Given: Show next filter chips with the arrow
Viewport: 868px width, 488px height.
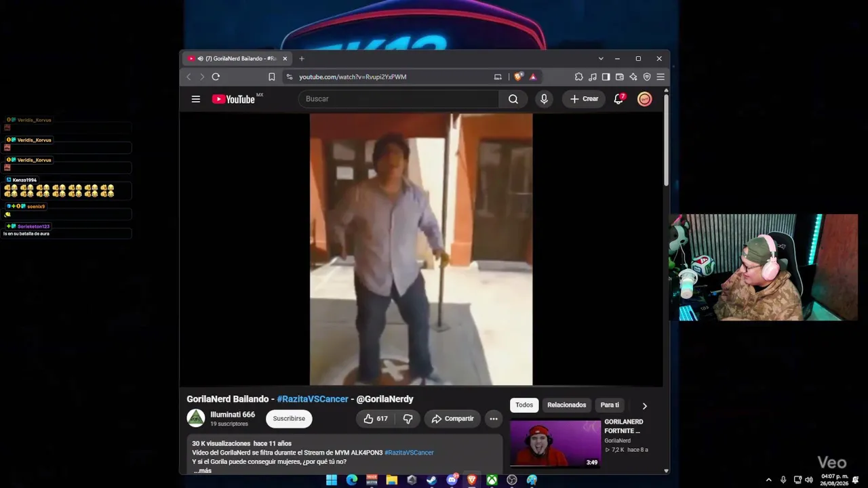Looking at the screenshot, I should click(644, 405).
